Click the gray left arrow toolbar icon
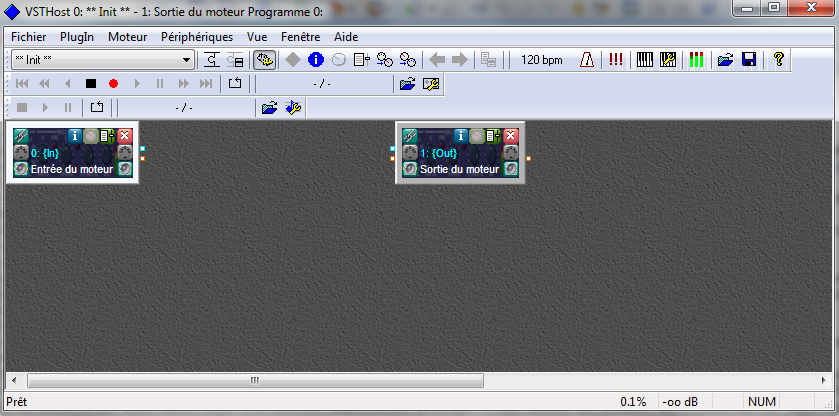The height and width of the screenshot is (416, 839). (437, 60)
